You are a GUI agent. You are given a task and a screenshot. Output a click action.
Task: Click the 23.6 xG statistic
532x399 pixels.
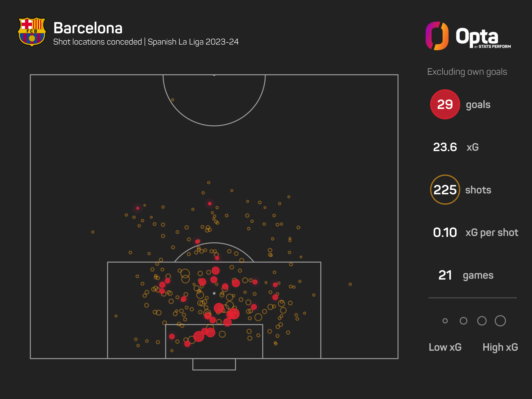click(x=445, y=147)
